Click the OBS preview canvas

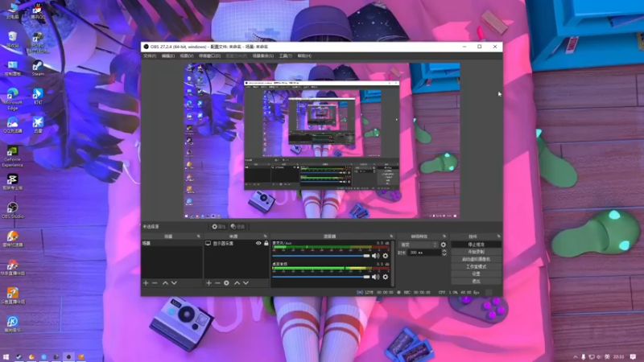(321, 141)
